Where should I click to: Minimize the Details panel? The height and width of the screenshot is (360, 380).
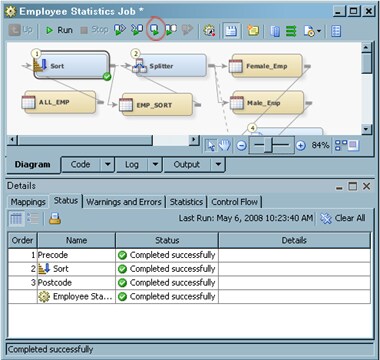[x=339, y=187]
